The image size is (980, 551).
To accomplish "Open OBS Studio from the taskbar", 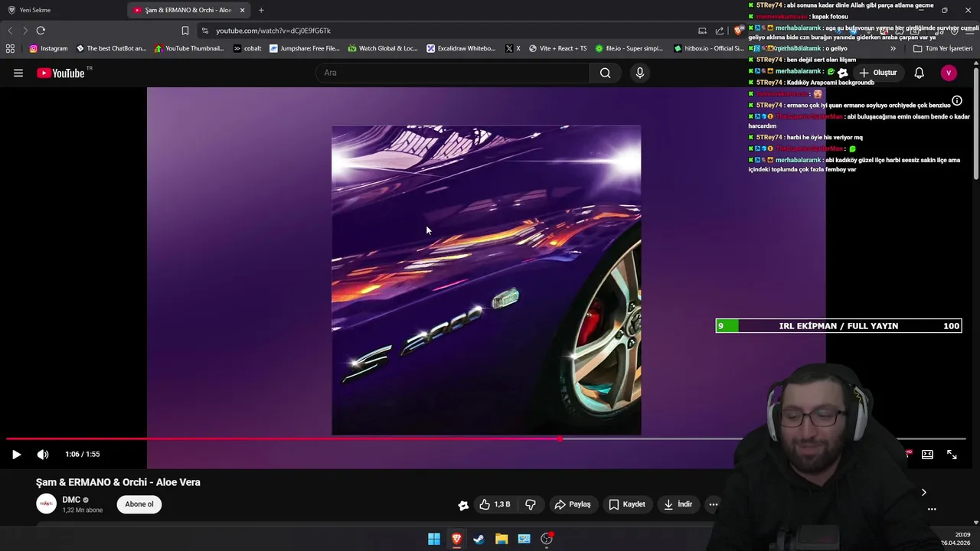I will (547, 539).
